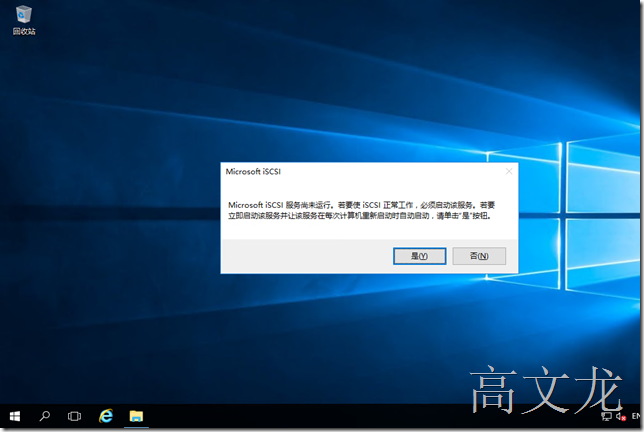Open the Windows Start menu
644x432 pixels.
15,416
